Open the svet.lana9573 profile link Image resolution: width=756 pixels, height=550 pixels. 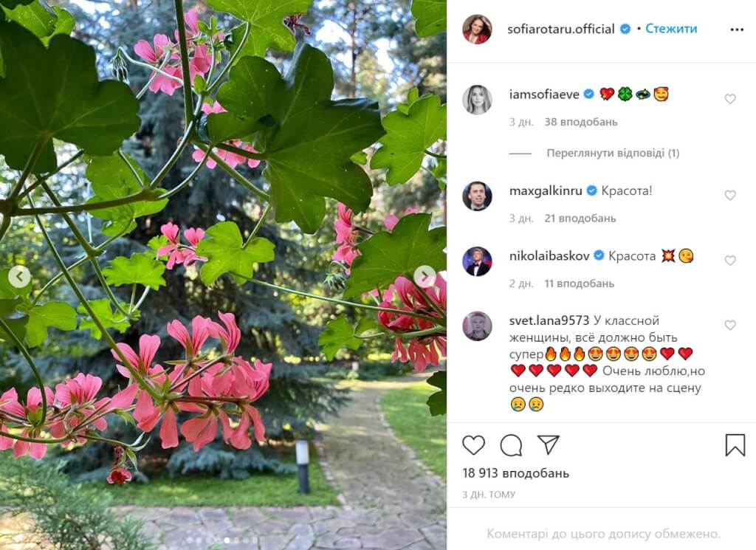[549, 320]
